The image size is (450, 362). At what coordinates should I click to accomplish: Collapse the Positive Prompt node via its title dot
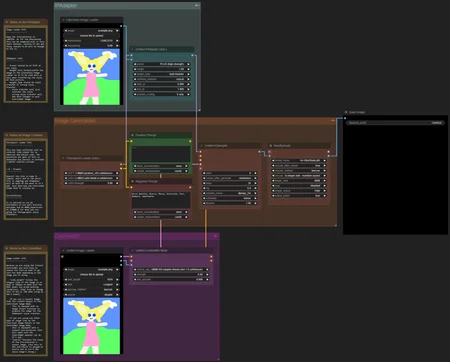[132, 135]
